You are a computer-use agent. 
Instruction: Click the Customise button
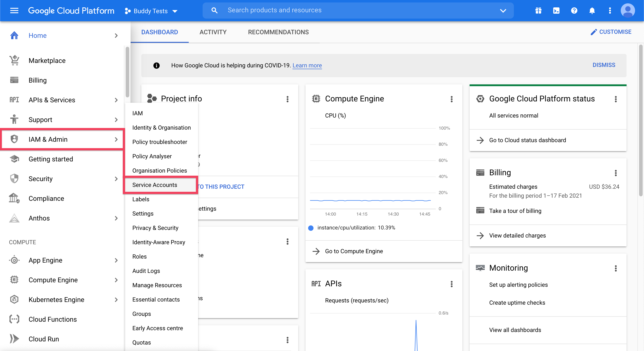[611, 32]
